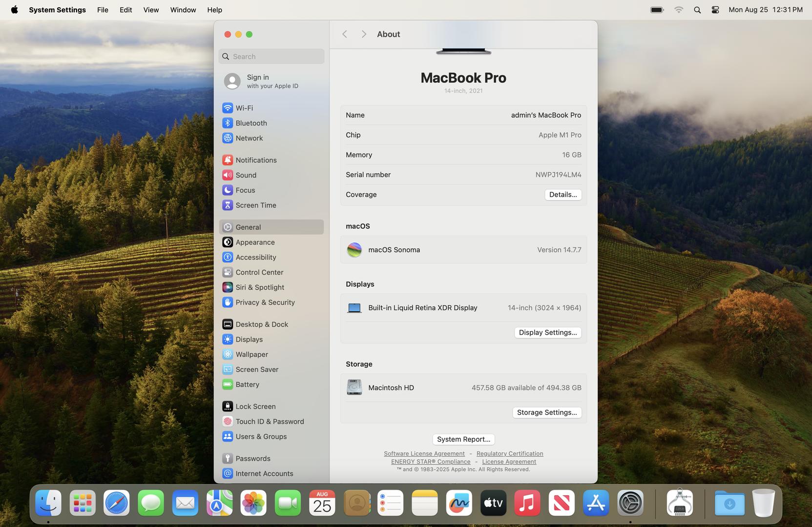The height and width of the screenshot is (527, 812).
Task: Open Software License Agreement link
Action: tap(424, 454)
